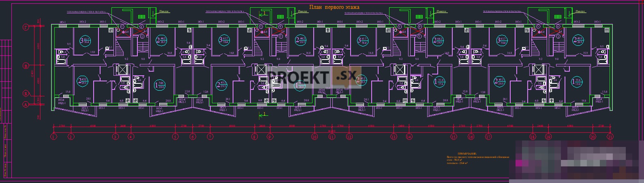Image resolution: width=644 pixels, height=183 pixels.
Task: Select the ПРИМЕЧАНИЕ note text block
Action: [x=477, y=158]
